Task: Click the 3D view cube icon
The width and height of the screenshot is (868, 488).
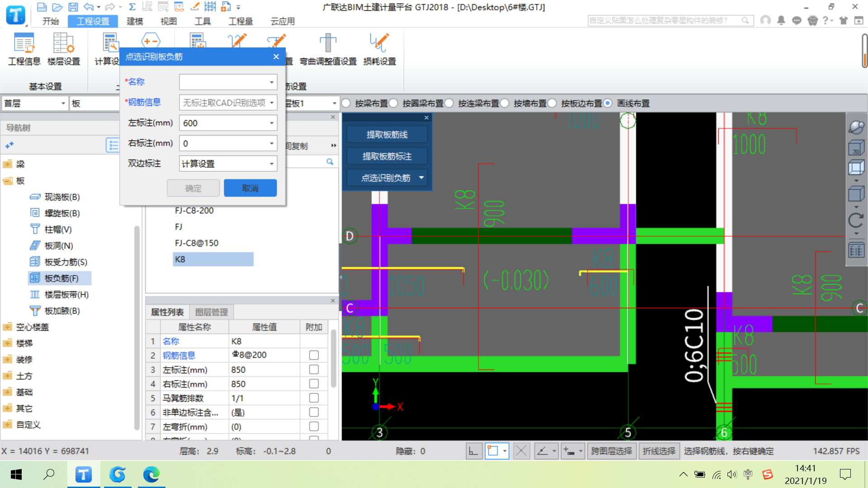Action: click(856, 148)
